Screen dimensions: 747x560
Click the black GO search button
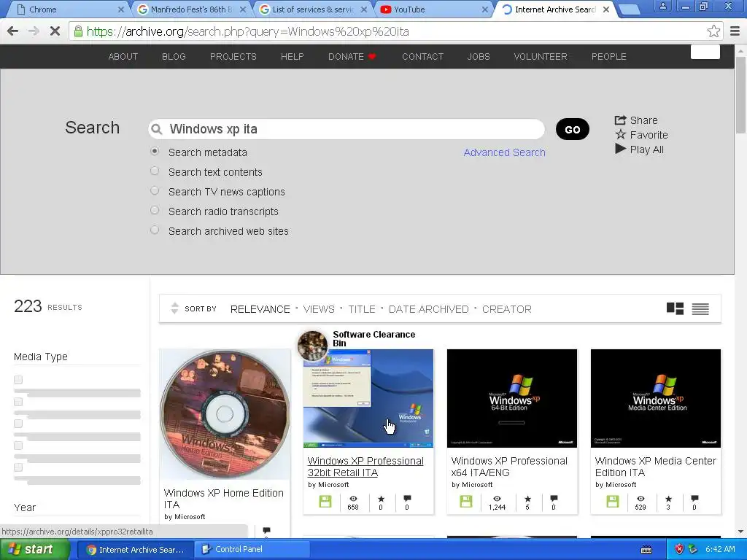tap(572, 129)
